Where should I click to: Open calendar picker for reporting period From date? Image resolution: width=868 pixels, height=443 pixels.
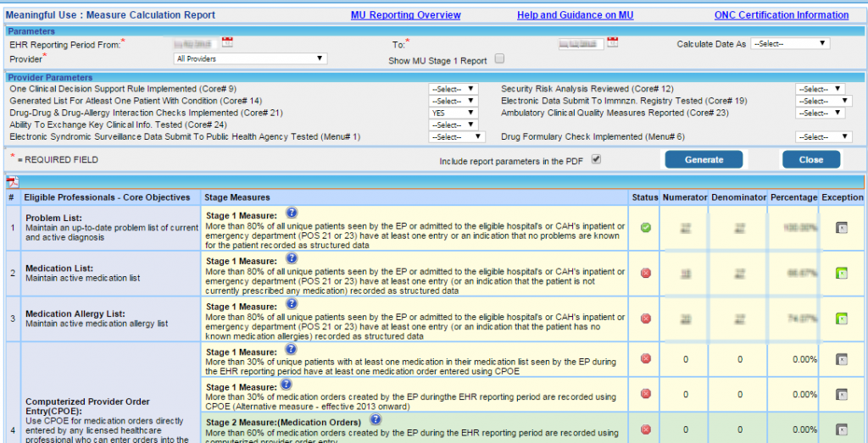coord(226,42)
